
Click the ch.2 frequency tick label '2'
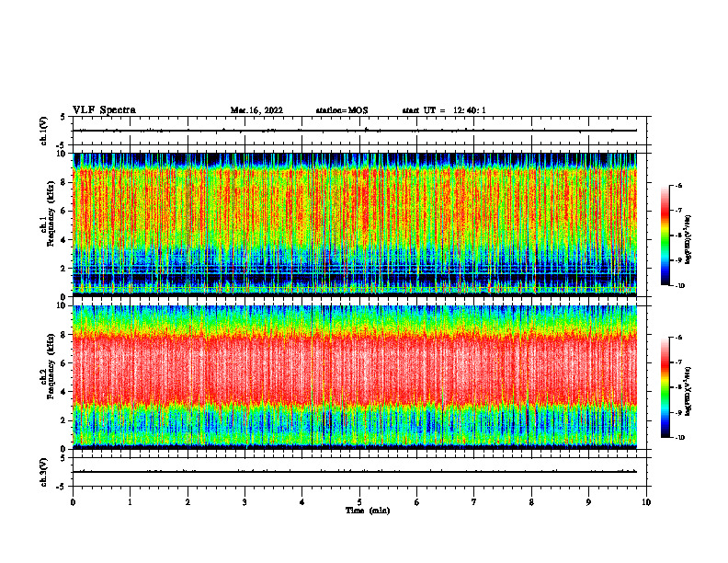coord(64,420)
